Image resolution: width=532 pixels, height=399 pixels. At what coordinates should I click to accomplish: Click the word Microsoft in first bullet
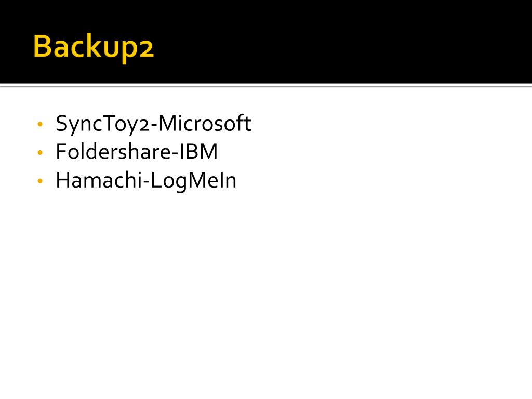point(205,123)
